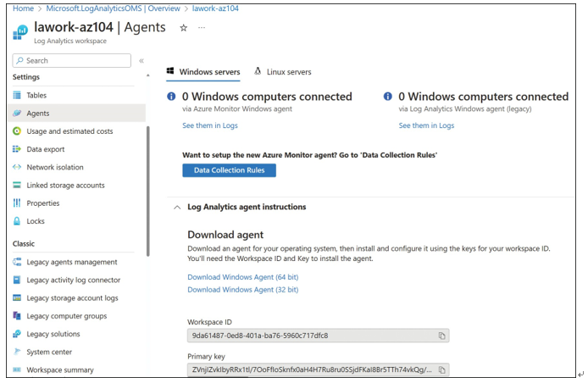Open the more options ellipsis in header

pos(202,28)
